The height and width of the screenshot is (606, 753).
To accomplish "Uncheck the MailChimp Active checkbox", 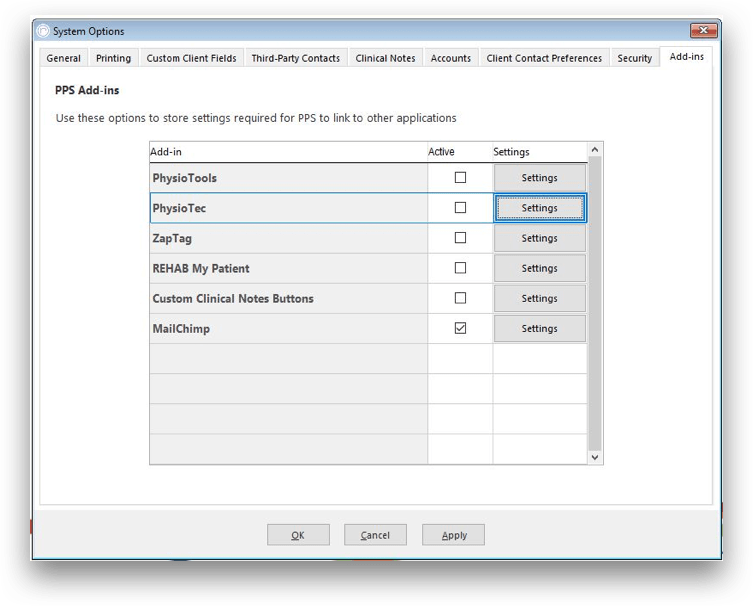I will [460, 328].
